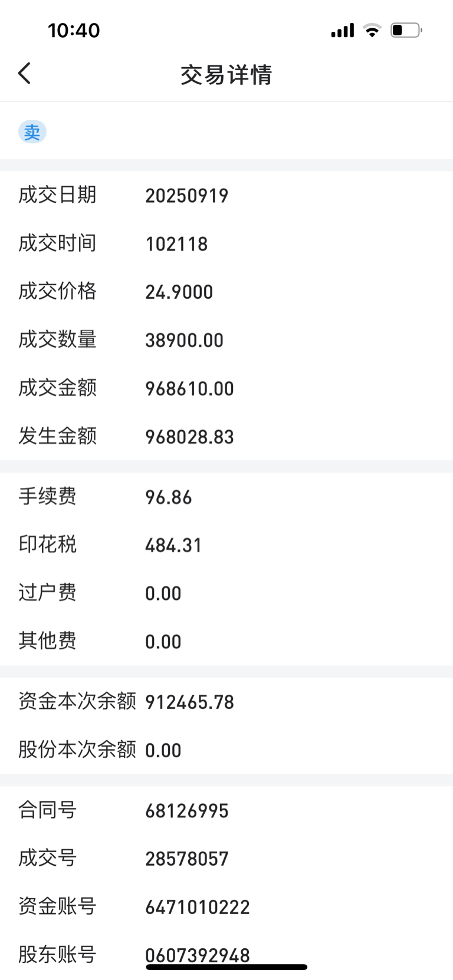Tap the 成交数量 value 38900.00
This screenshot has width=453, height=980.
185,341
